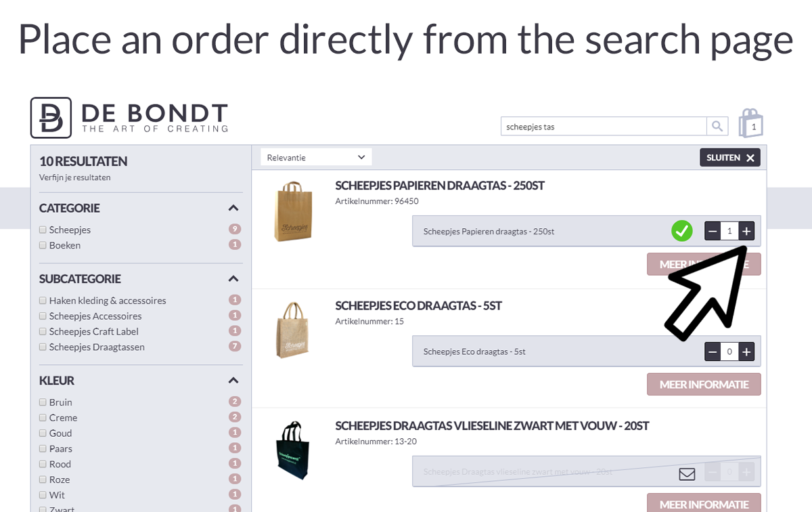Image resolution: width=812 pixels, height=512 pixels.
Task: Click into the search field
Action: pos(604,126)
